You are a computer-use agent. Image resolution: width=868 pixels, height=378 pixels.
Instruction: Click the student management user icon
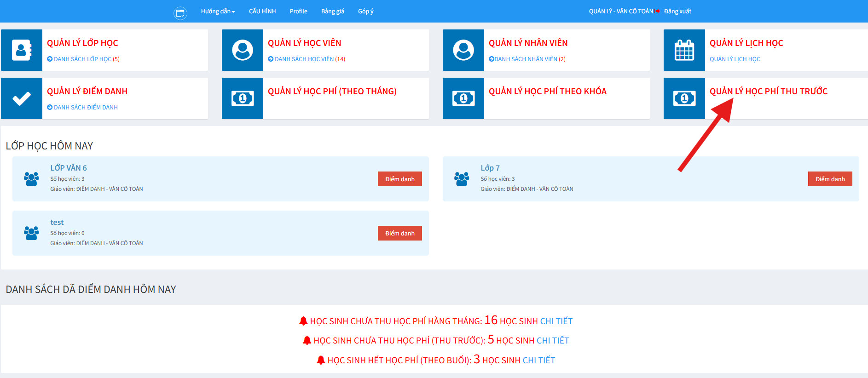243,50
